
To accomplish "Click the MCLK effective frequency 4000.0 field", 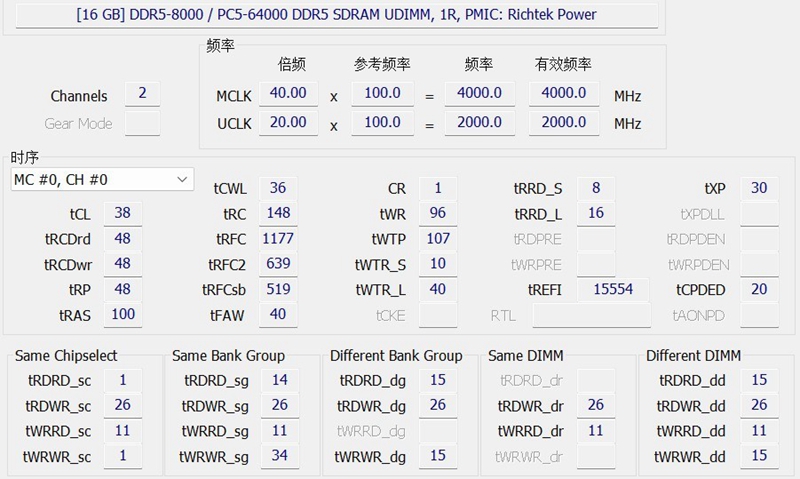I will coord(564,94).
